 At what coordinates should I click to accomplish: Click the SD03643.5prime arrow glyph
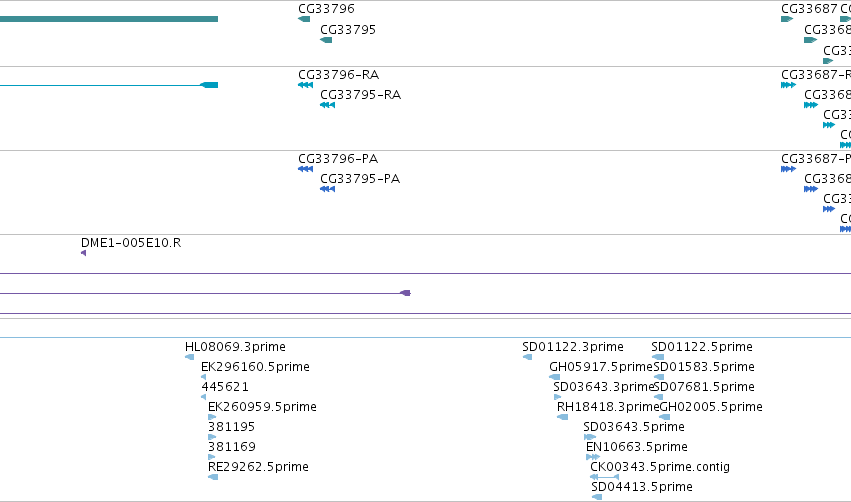pyautogui.click(x=590, y=437)
